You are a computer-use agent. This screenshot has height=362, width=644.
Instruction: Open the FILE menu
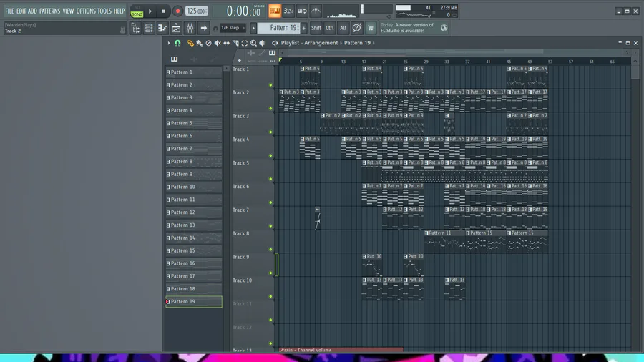pyautogui.click(x=9, y=11)
